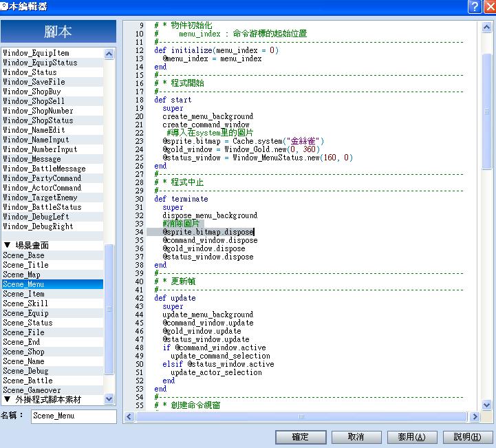Image resolution: width=496 pixels, height=448 pixels.
Task: Click the help question mark title bar icon
Action: (475, 6)
